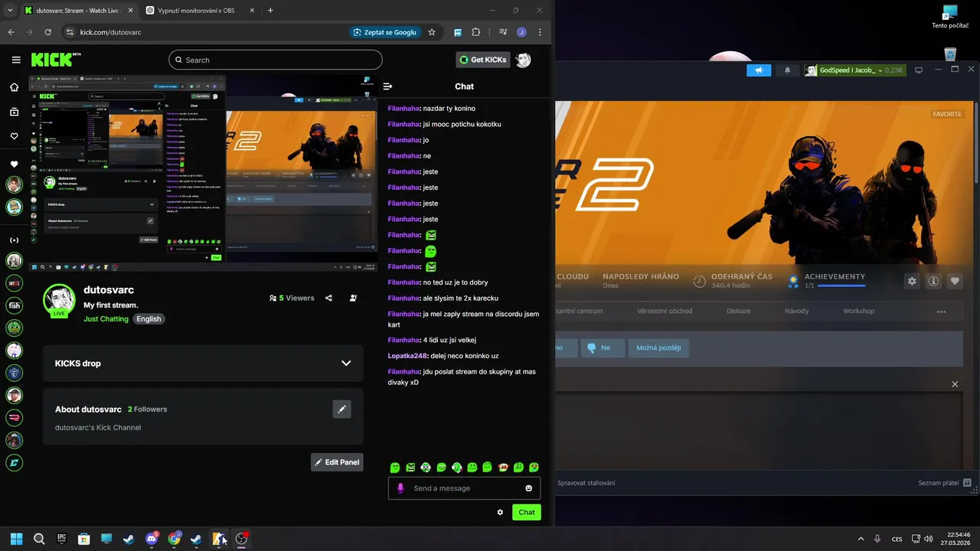Screen dimensions: 980x551
Task: Click Zeptat se Googlu button
Action: coord(384,32)
